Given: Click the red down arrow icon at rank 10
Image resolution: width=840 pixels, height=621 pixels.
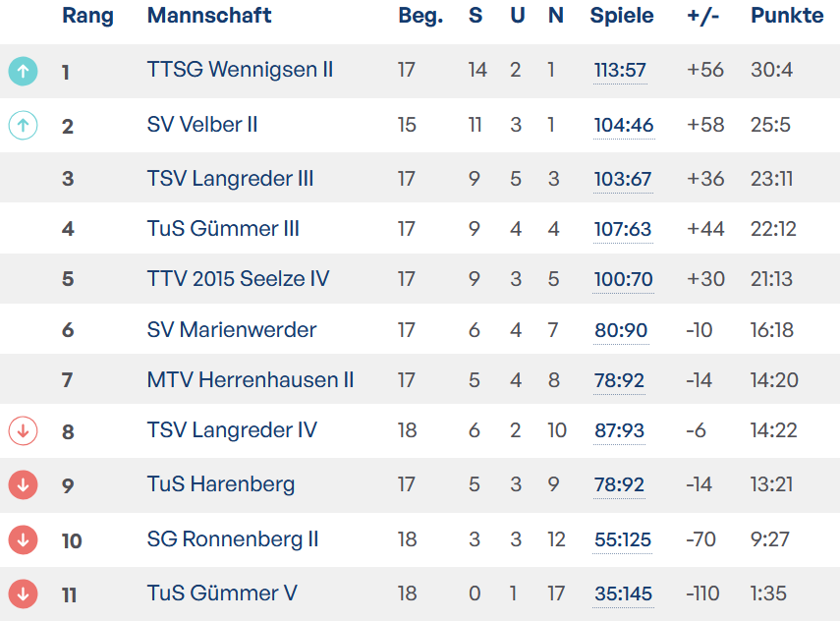Looking at the screenshot, I should 23,539.
